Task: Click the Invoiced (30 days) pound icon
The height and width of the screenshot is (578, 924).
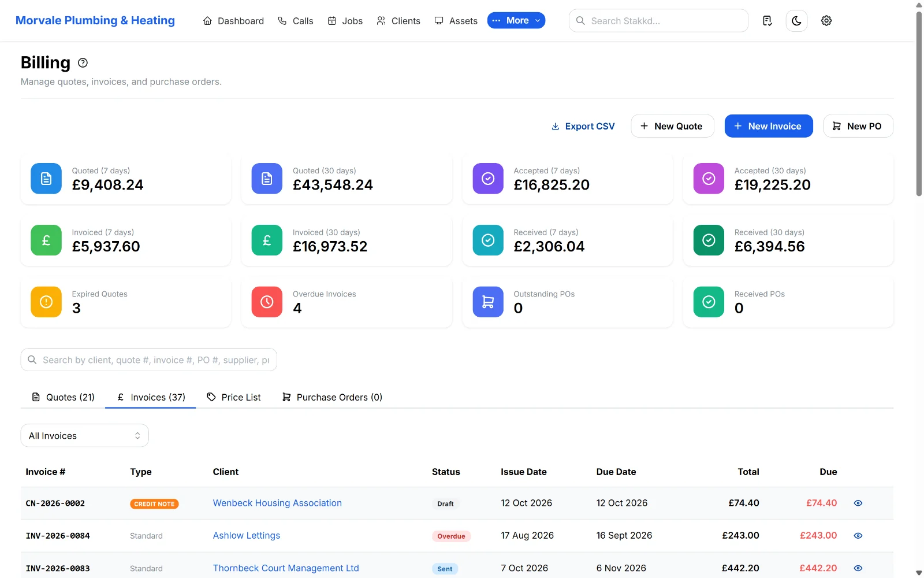Action: 267,240
